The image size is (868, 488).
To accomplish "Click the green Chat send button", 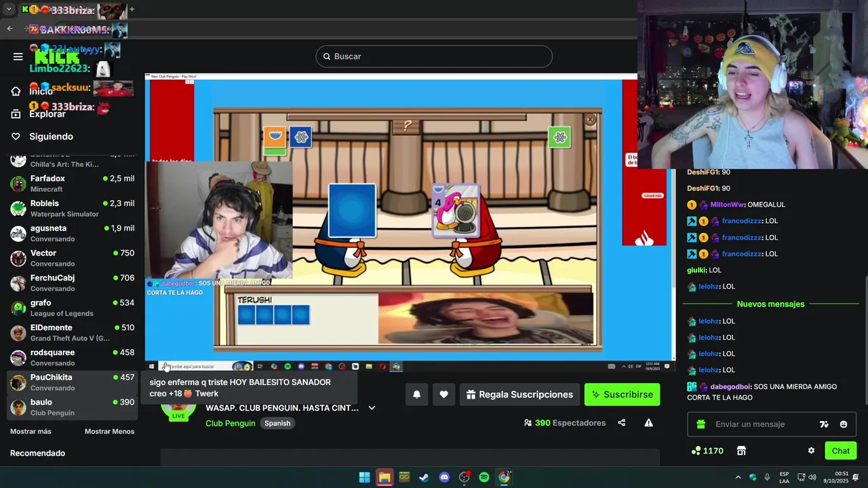I will (841, 451).
